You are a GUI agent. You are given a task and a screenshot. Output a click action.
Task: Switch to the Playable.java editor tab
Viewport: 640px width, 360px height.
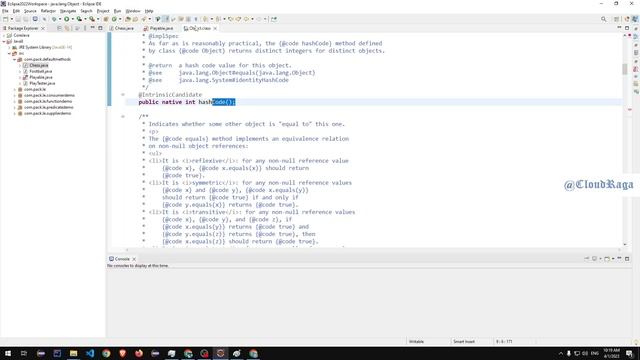[x=158, y=28]
